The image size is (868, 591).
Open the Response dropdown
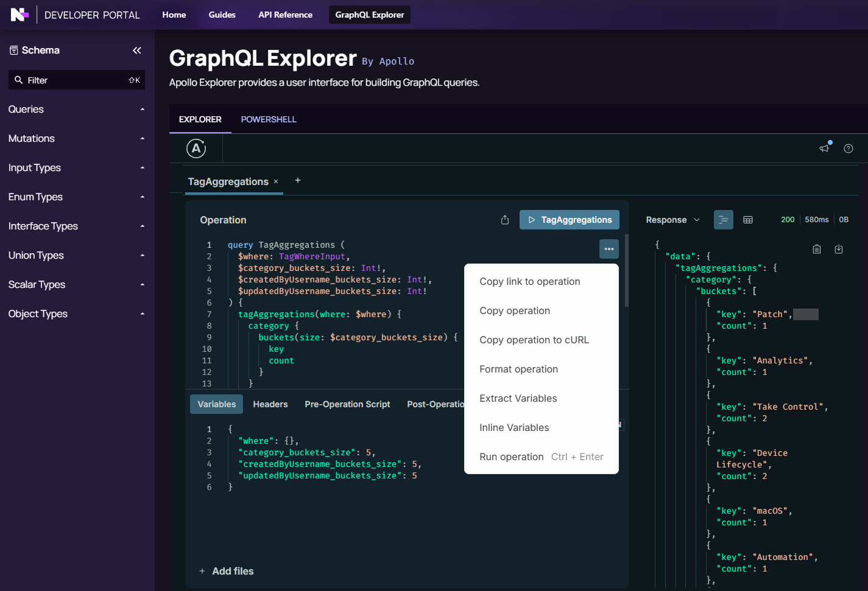tap(673, 220)
